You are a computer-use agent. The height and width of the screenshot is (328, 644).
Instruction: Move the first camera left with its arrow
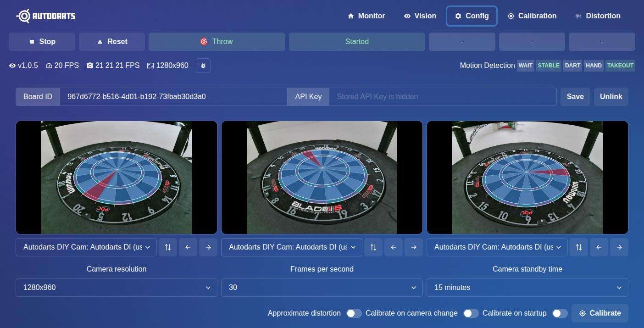[x=188, y=247]
